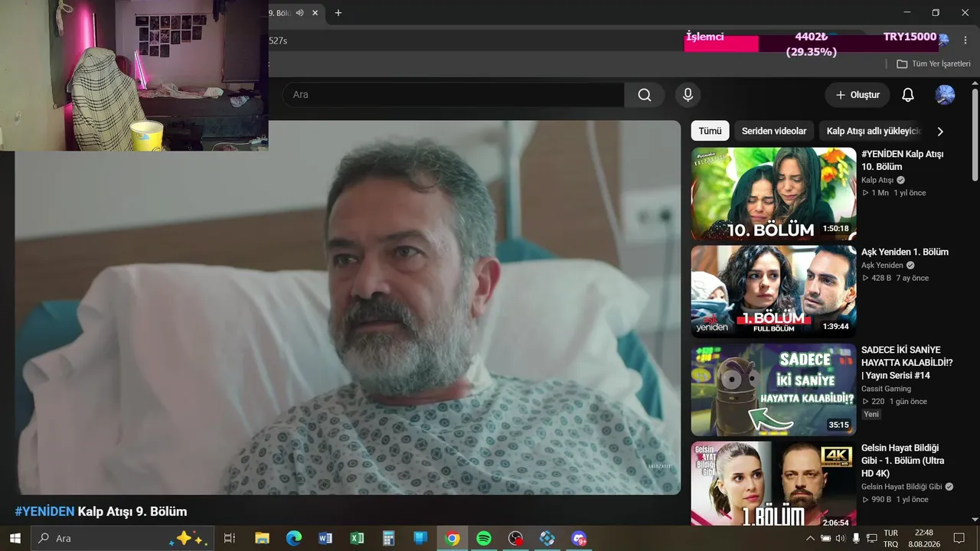The image size is (980, 551).
Task: Click the microphone tray icon
Action: click(x=856, y=538)
